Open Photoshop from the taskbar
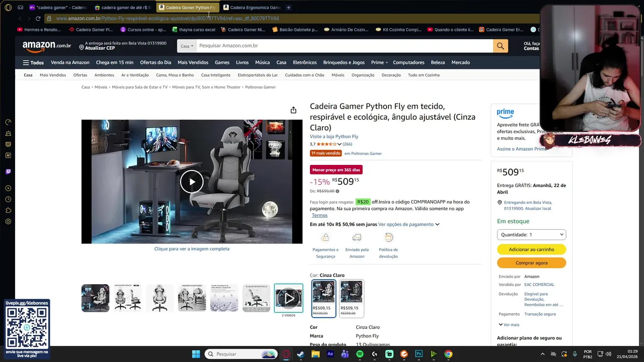 pyautogui.click(x=419, y=354)
